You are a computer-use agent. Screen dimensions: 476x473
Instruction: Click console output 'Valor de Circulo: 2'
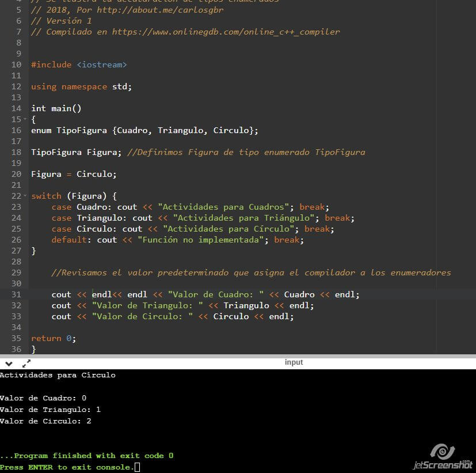pos(45,421)
